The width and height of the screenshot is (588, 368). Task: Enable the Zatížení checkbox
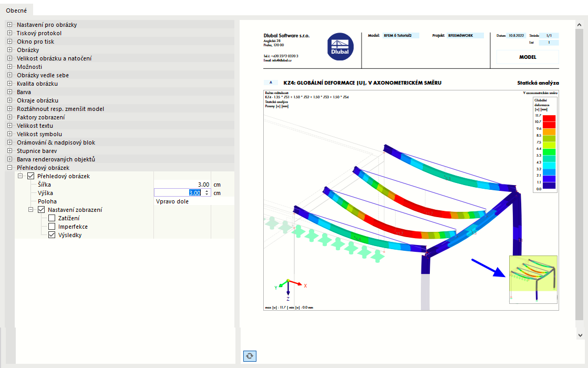[51, 218]
